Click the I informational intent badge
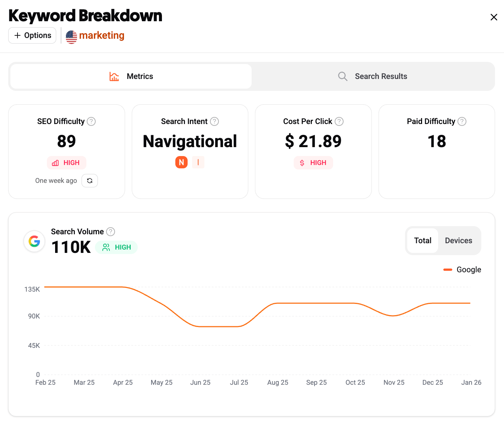 click(x=198, y=162)
